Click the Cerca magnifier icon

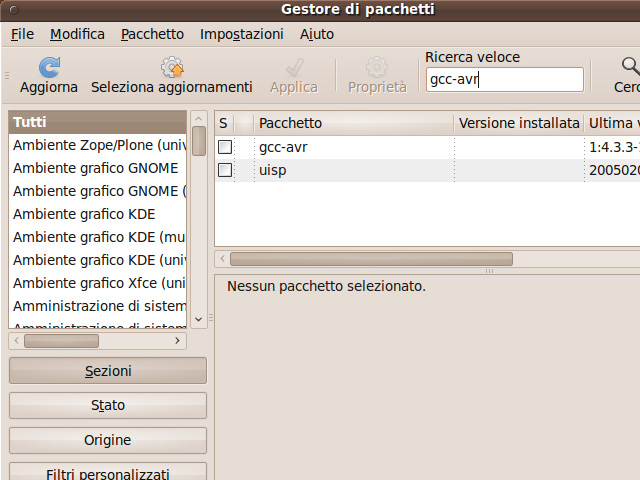630,68
